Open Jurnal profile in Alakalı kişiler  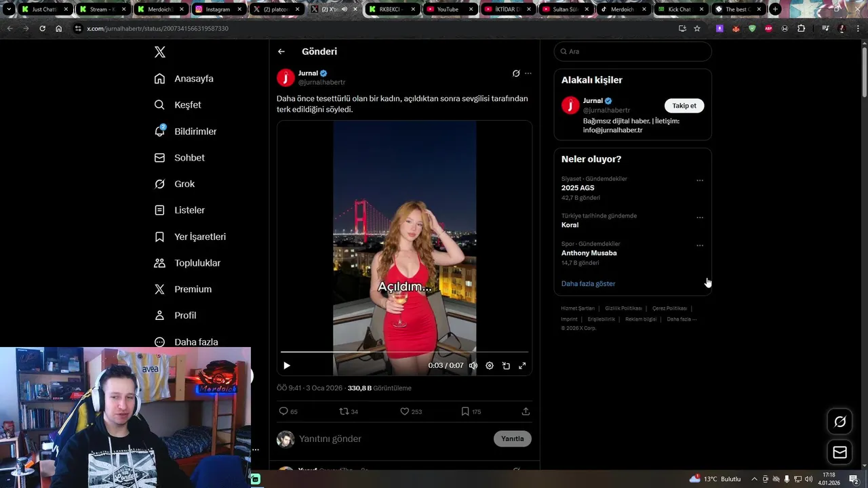[593, 101]
